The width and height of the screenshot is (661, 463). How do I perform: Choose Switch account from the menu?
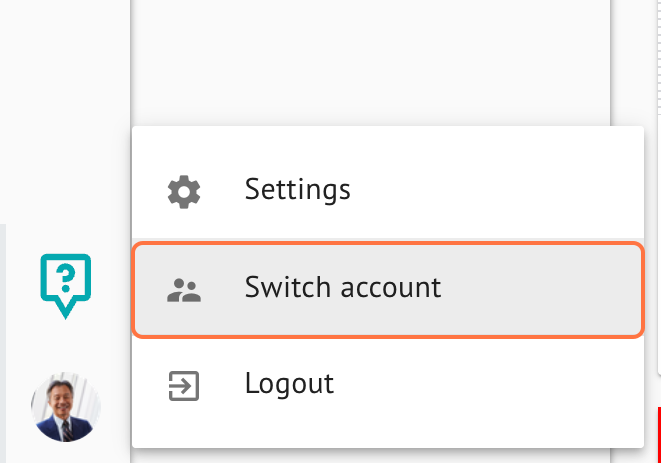(x=388, y=290)
